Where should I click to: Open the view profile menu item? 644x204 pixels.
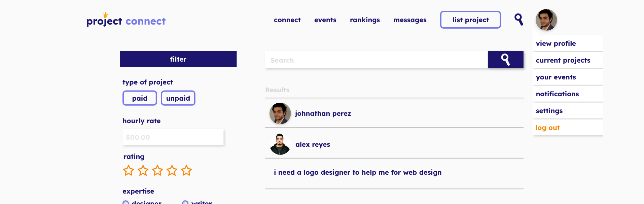pos(556,43)
